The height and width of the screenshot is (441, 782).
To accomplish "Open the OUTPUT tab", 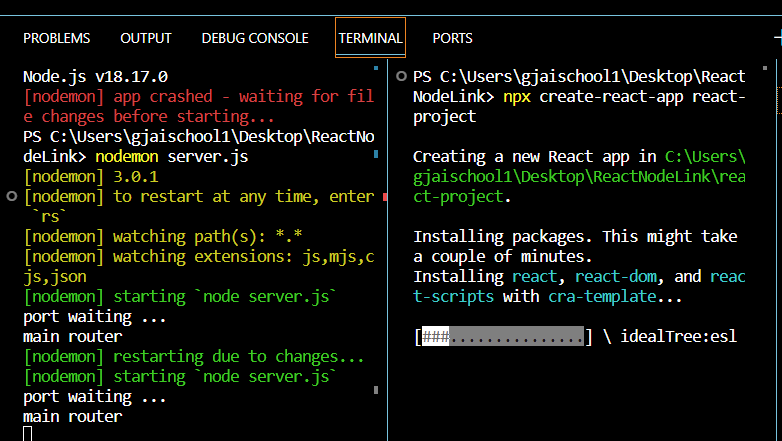I will coord(146,38).
